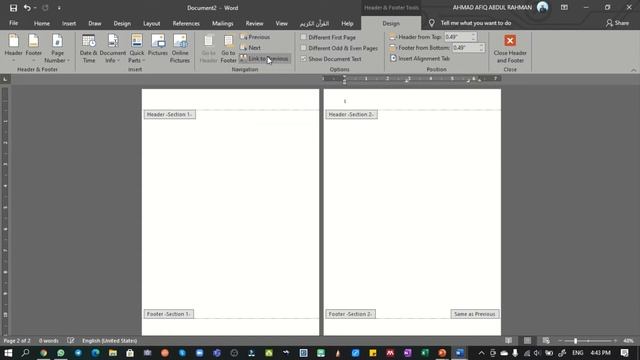This screenshot has width=640, height=360.
Task: Toggle Link to Previous
Action: pos(264,59)
